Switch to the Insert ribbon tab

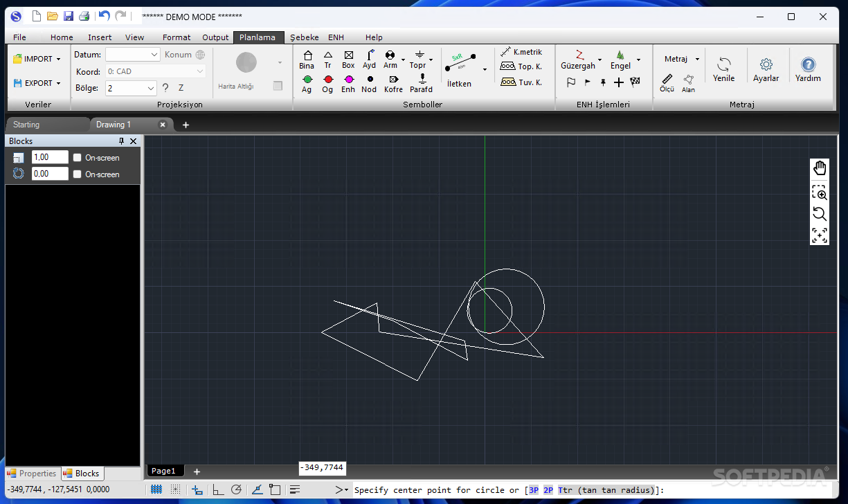point(100,37)
